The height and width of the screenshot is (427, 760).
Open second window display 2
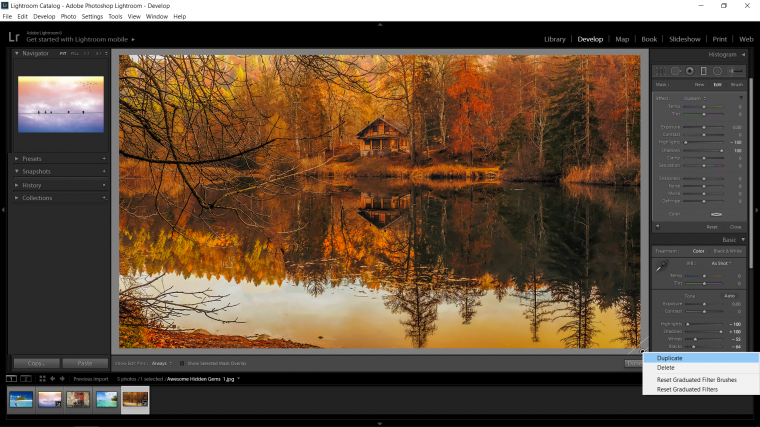coord(26,379)
